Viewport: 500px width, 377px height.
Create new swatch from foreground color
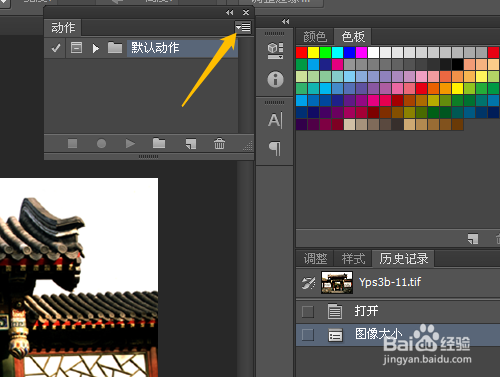click(473, 239)
